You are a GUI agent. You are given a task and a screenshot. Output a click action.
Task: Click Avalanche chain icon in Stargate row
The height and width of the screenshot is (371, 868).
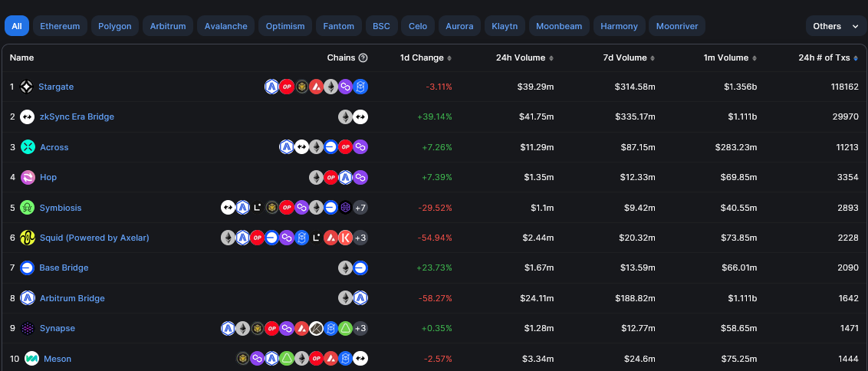[316, 87]
